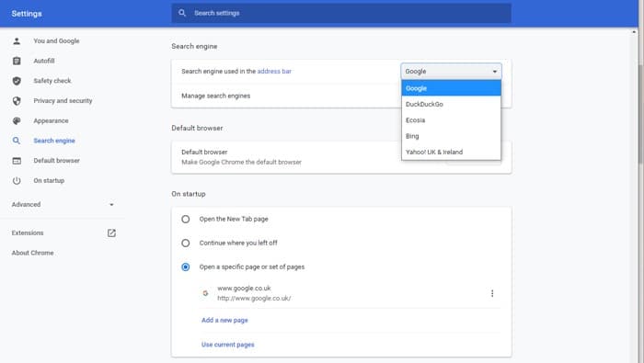Screen dimensions: 644x363
Task: Select Open a specific page radio button
Action: (x=186, y=267)
